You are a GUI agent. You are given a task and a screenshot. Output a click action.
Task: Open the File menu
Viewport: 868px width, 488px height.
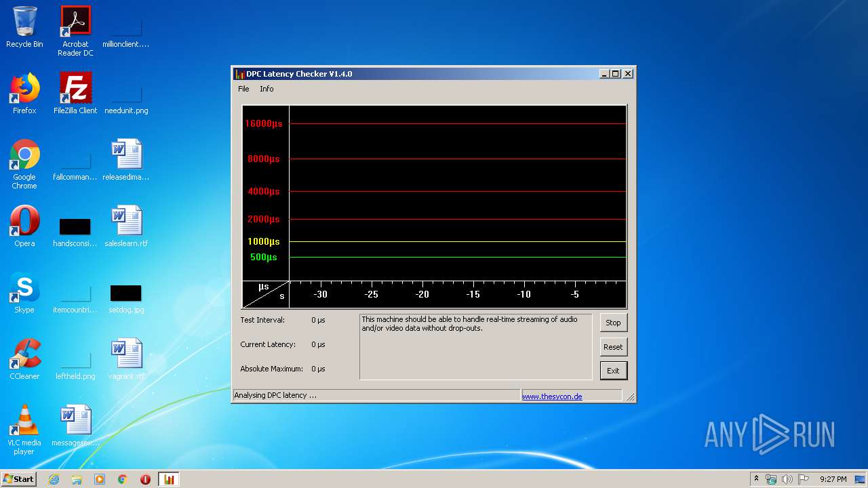coord(243,89)
